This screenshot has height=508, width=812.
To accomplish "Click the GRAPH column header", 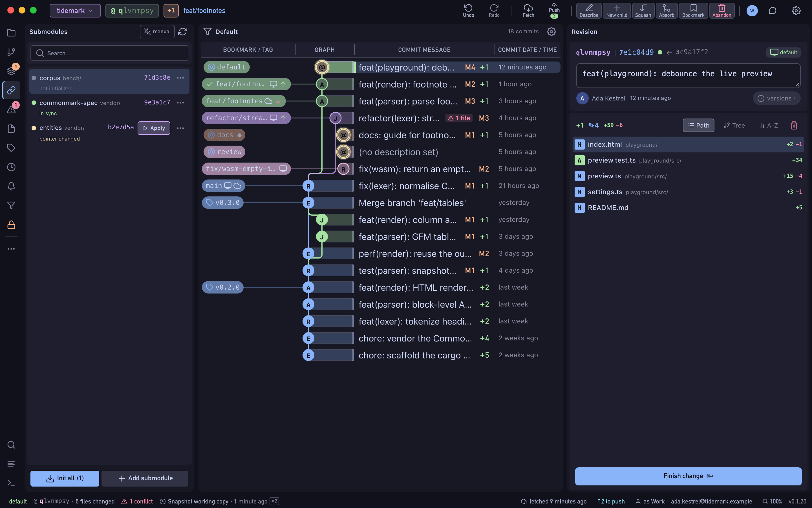I will (x=325, y=50).
